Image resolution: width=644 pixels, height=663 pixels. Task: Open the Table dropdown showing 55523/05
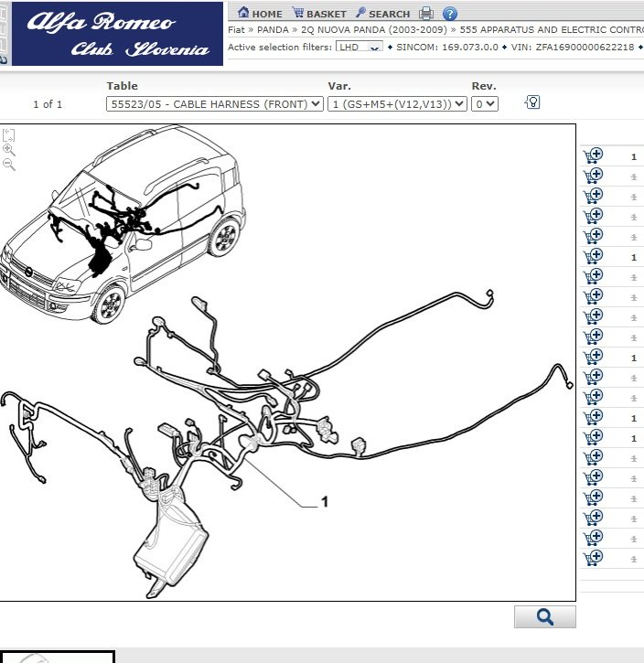coord(215,104)
